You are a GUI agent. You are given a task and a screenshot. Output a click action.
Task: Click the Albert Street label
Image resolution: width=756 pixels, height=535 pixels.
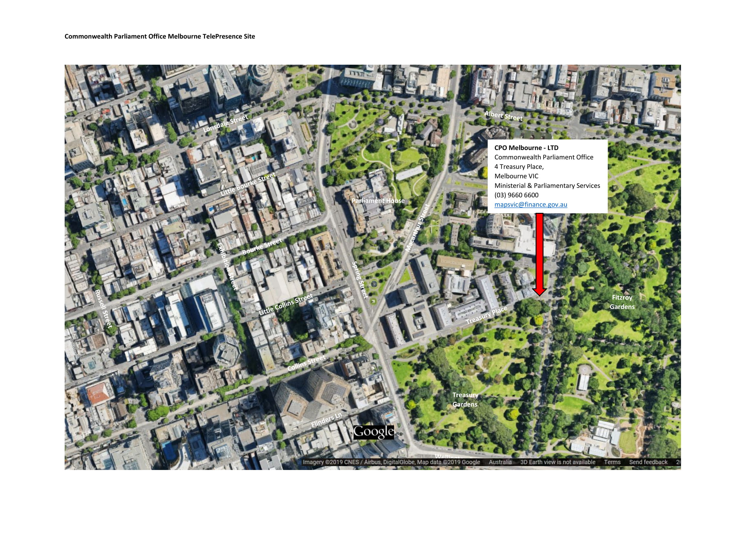504,116
